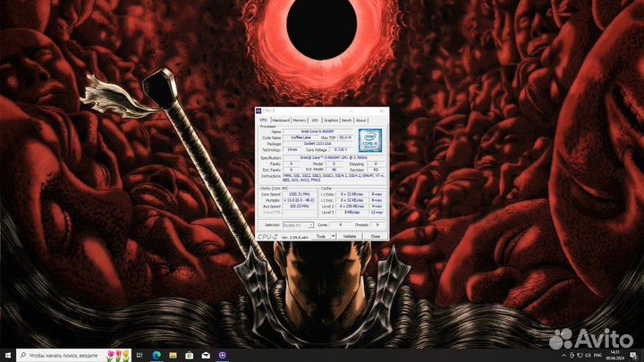
Task: Click the CPU-Z title bar icon
Action: [258, 111]
